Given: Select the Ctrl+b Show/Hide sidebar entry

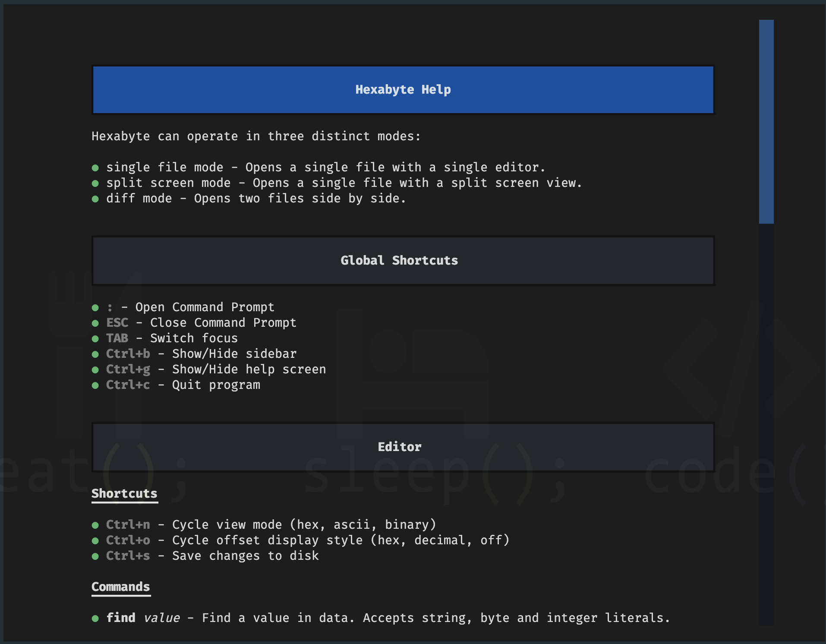Looking at the screenshot, I should pyautogui.click(x=201, y=354).
